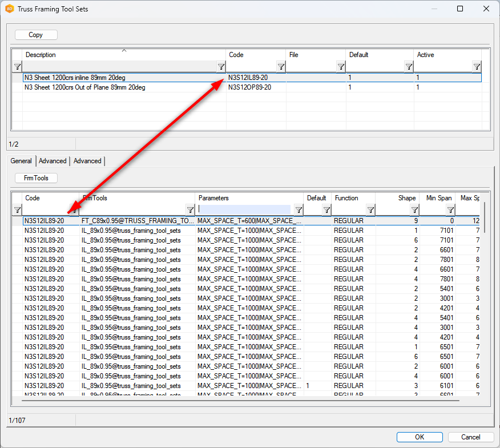
Task: Click the Active column filter icon
Action: pyautogui.click(x=477, y=67)
